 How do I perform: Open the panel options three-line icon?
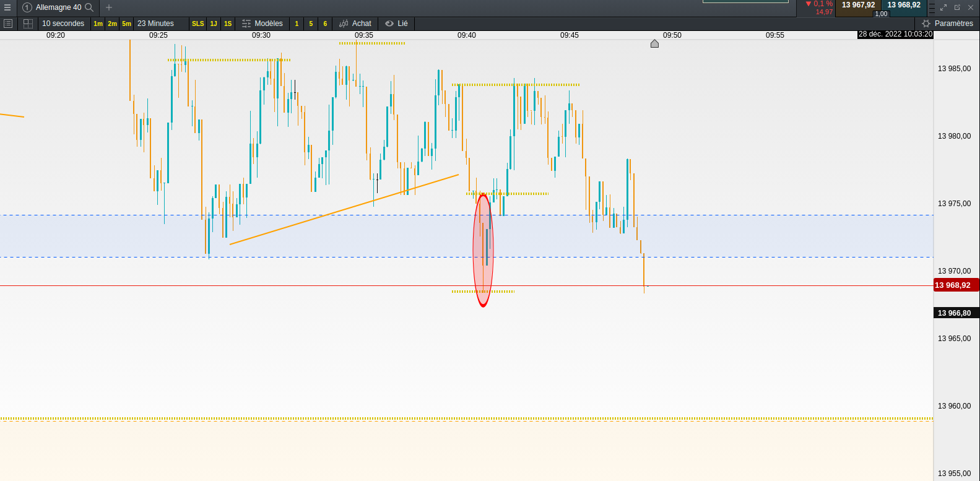click(x=932, y=7)
